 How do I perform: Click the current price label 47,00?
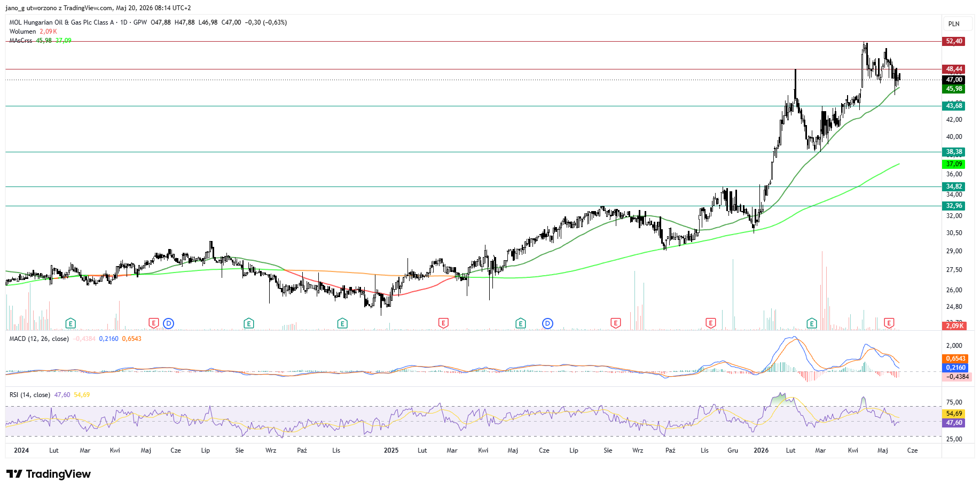[954, 80]
